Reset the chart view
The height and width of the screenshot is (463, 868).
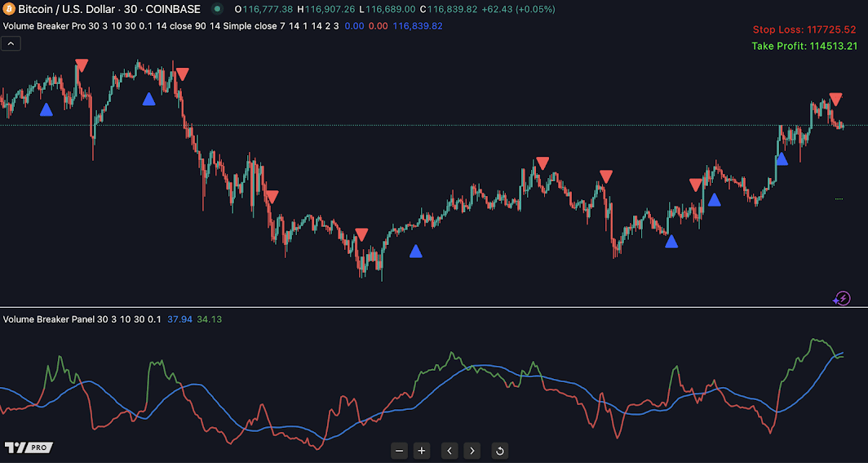500,450
